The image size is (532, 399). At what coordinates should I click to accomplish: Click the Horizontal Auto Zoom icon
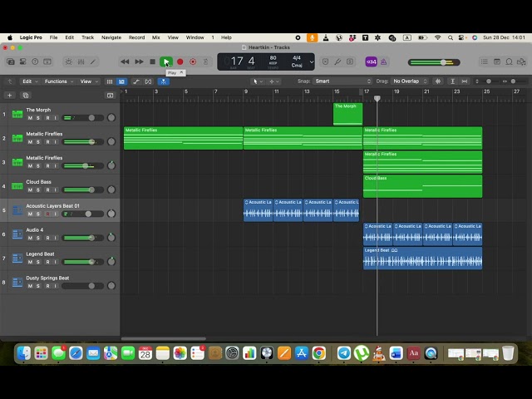pos(465,81)
